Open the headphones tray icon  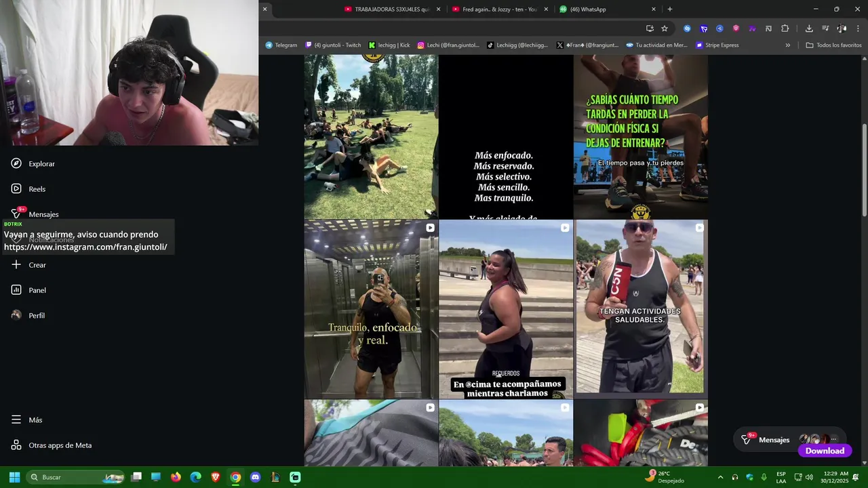coord(735,477)
